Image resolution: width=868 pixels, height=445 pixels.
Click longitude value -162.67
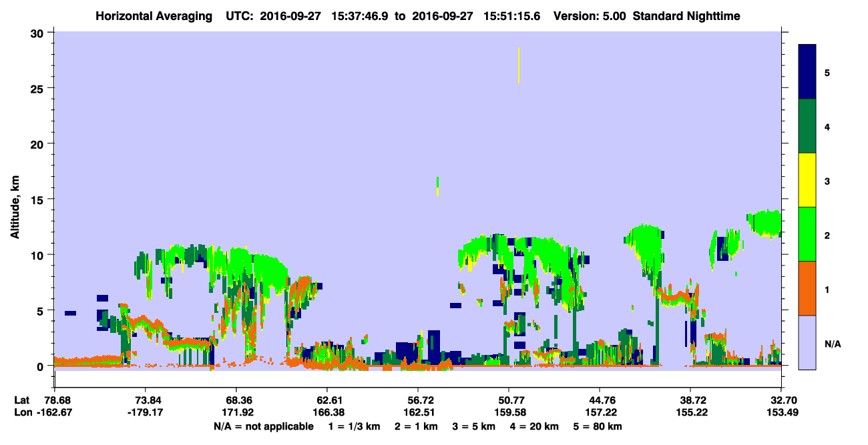point(53,412)
